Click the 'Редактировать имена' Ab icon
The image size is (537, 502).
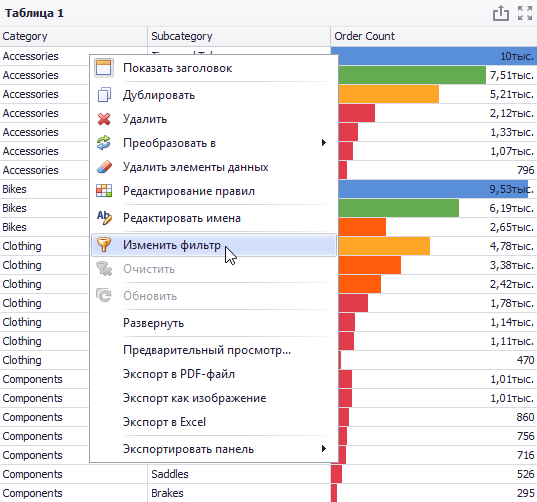104,217
